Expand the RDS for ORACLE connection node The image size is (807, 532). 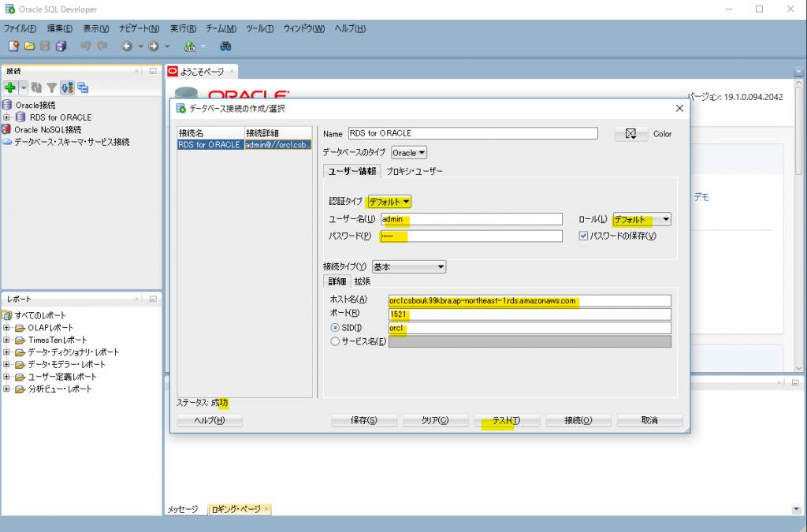pyautogui.click(x=7, y=117)
